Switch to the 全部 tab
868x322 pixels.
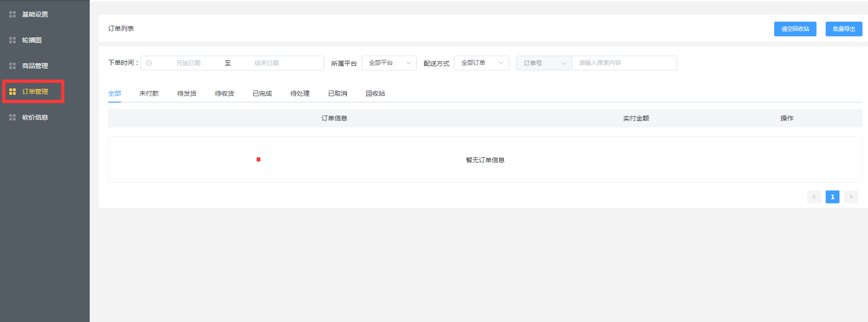pyautogui.click(x=115, y=93)
